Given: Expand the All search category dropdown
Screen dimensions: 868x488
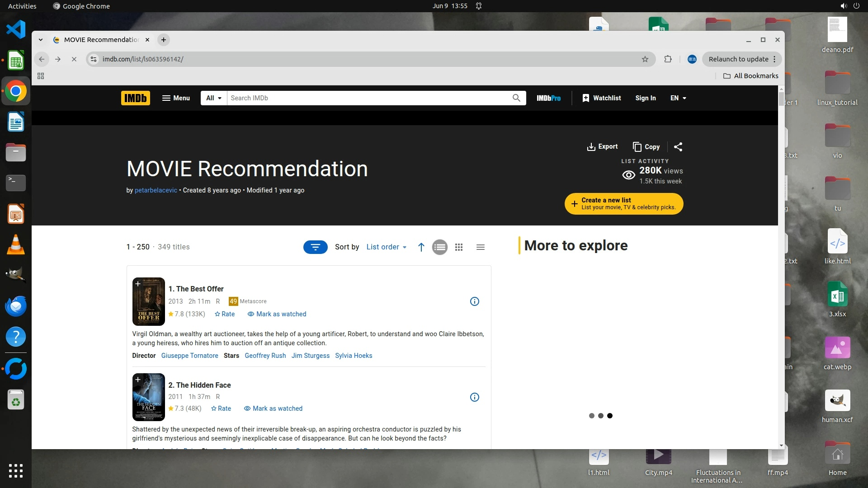Looking at the screenshot, I should 213,98.
